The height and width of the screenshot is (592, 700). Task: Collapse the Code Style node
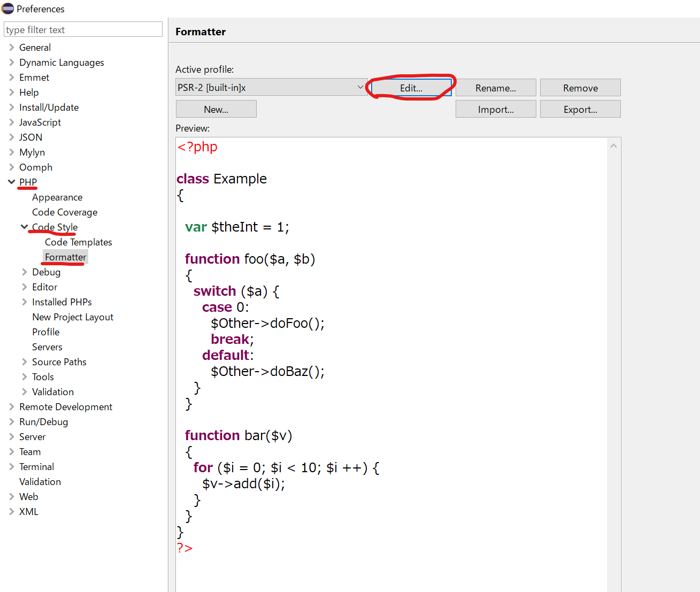click(x=24, y=227)
